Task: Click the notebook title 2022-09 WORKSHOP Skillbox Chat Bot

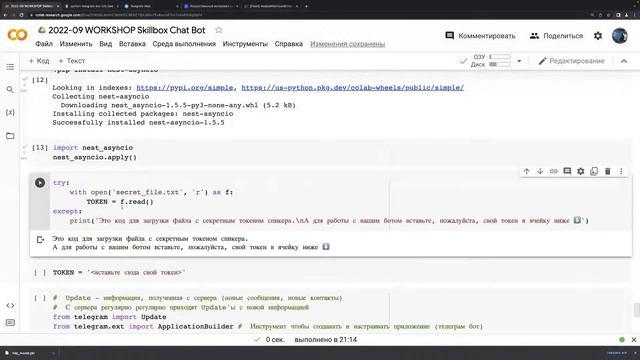Action: click(x=127, y=30)
